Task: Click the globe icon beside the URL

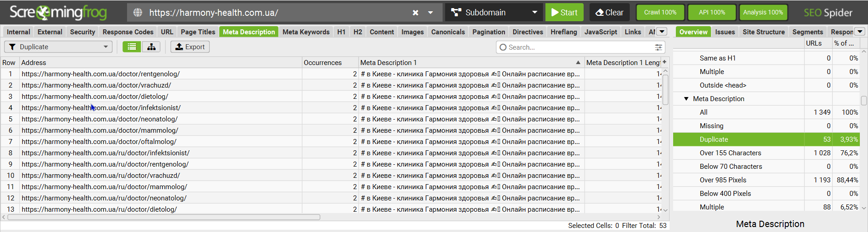Action: coord(138,13)
